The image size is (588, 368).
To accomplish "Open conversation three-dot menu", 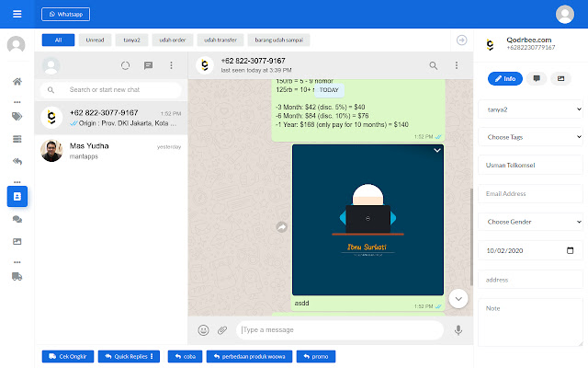I will pos(457,65).
